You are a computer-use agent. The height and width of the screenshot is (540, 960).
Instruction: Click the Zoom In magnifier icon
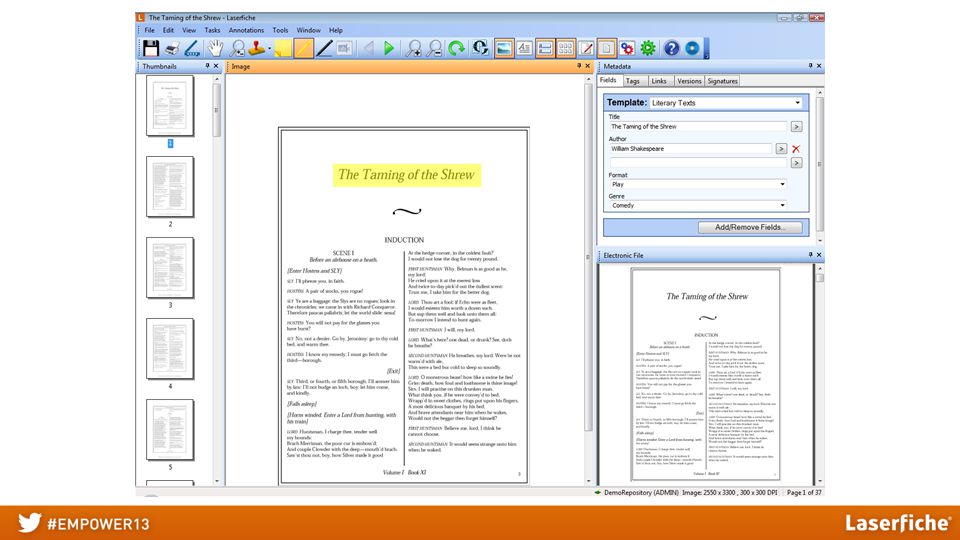[x=414, y=48]
